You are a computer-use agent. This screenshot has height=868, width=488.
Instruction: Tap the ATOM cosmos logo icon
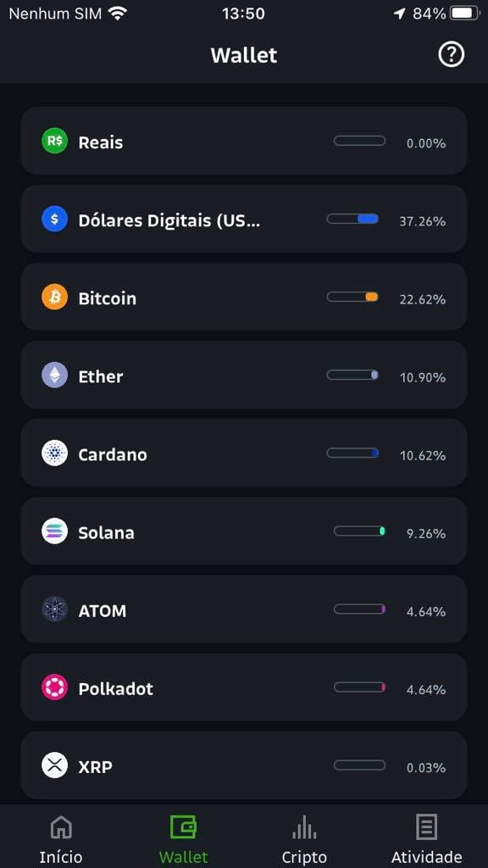55,609
